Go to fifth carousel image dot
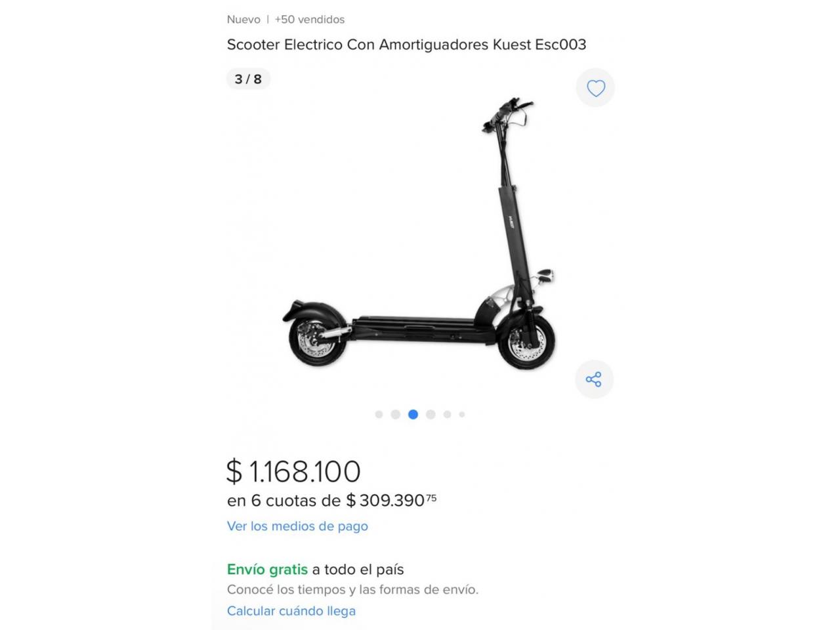 (x=447, y=414)
